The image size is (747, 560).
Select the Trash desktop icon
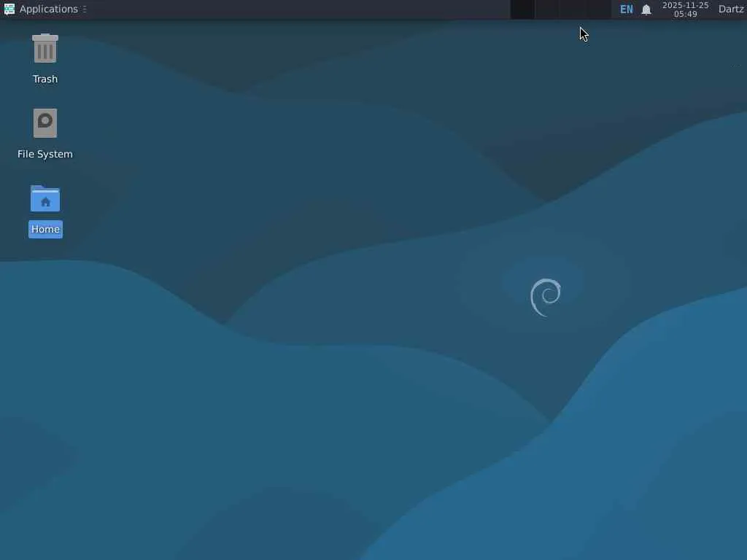point(45,48)
